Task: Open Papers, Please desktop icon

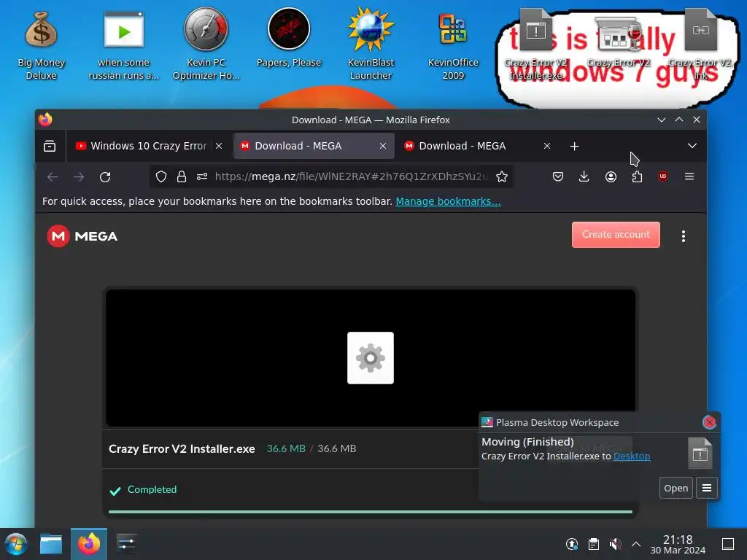Action: (289, 38)
